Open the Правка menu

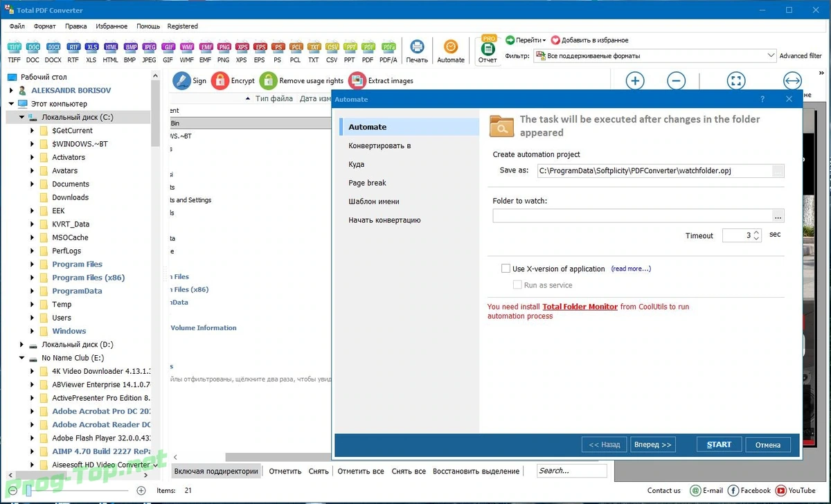(76, 26)
